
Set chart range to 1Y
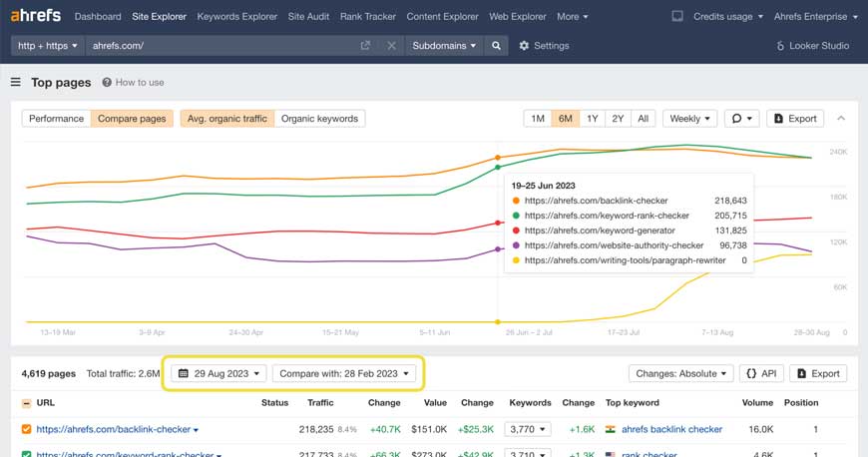(593, 119)
